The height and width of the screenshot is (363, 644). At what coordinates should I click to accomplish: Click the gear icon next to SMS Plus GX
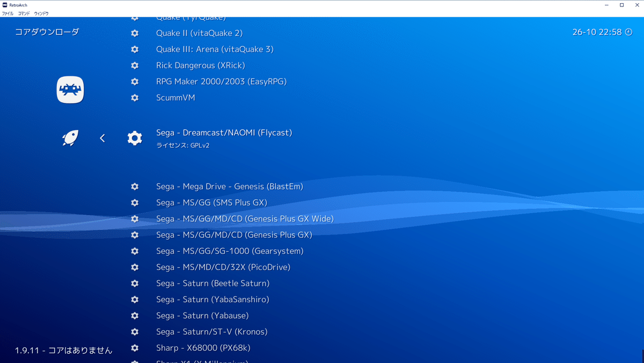(135, 202)
